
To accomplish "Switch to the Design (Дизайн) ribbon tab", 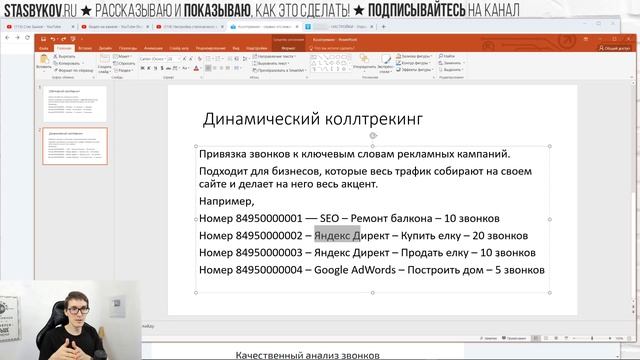I will (105, 48).
